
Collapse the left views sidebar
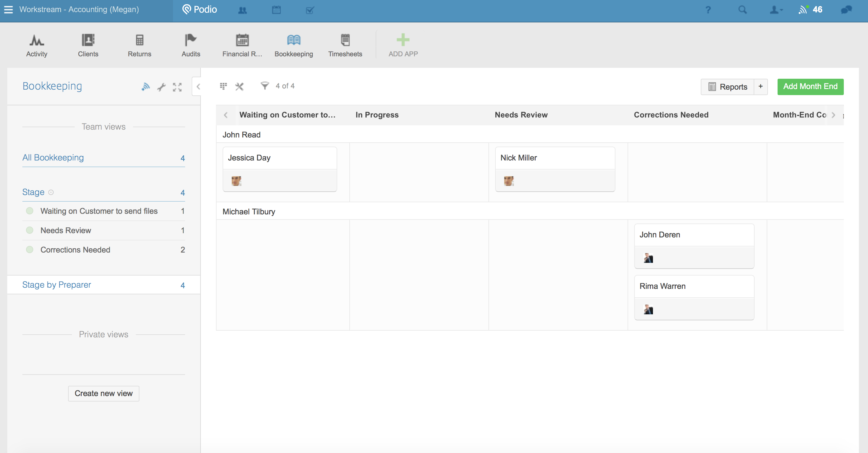(198, 87)
